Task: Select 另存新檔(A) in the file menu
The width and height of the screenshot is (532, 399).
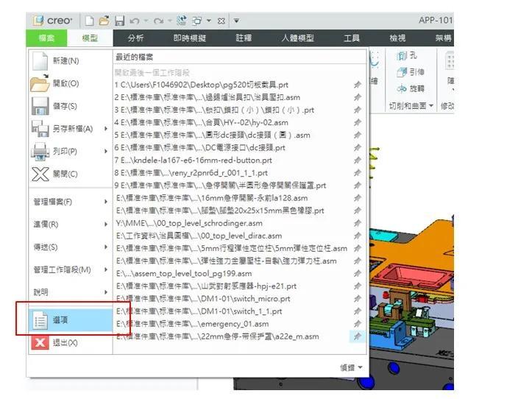Action: click(70, 129)
